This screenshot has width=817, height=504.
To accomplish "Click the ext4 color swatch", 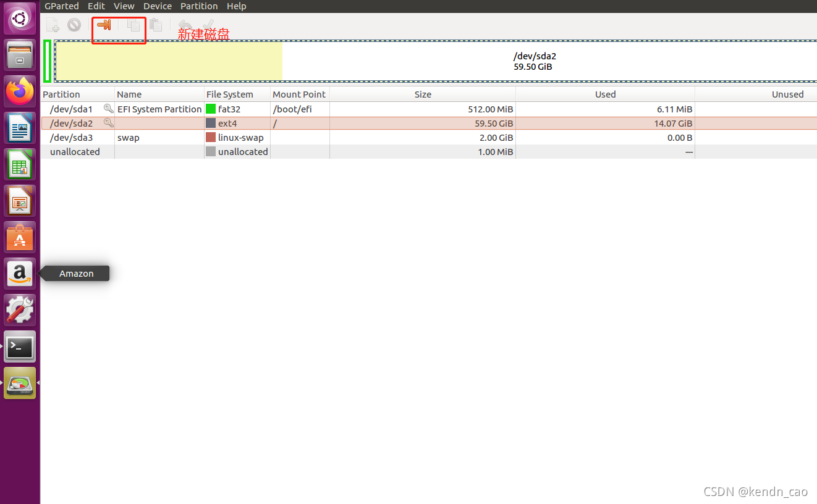I will point(211,123).
